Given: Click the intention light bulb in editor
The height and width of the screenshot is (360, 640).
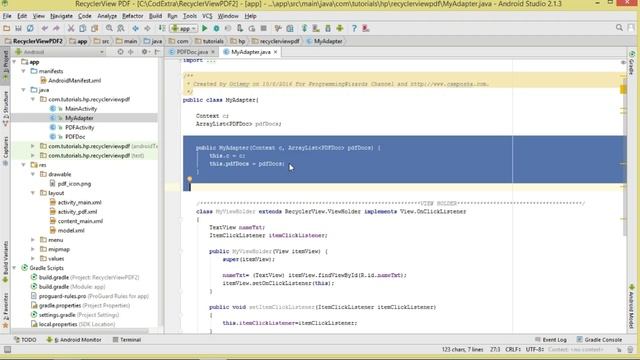Looking at the screenshot, I should (189, 179).
